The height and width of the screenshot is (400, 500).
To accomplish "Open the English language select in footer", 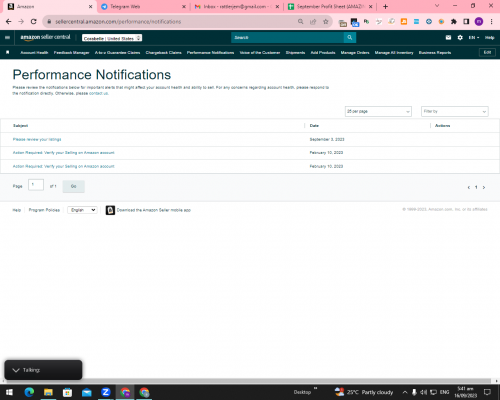I will point(82,210).
